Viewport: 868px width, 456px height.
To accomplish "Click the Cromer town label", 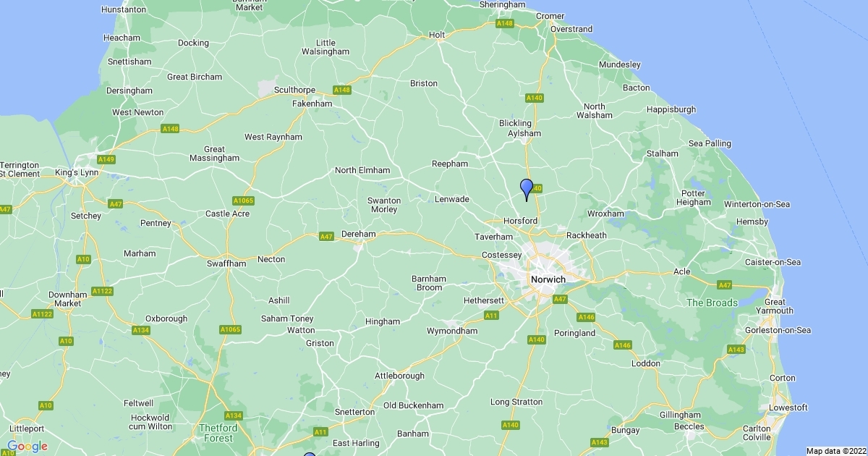I will pyautogui.click(x=550, y=16).
